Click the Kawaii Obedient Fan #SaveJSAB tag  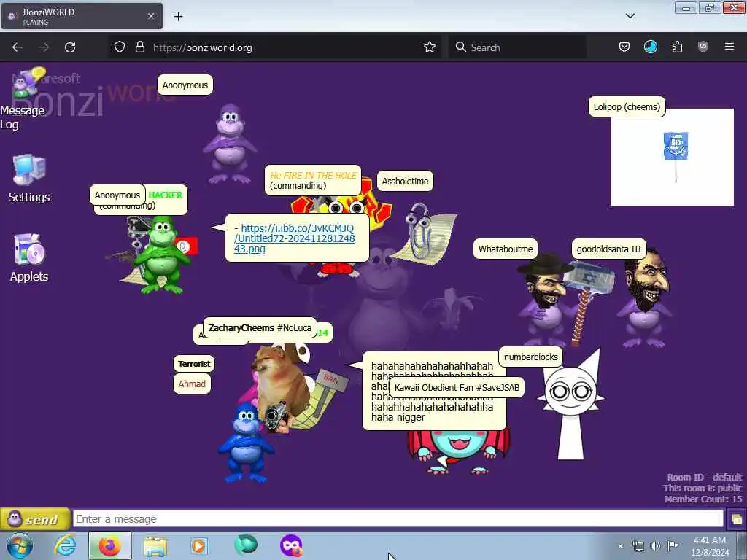click(457, 388)
